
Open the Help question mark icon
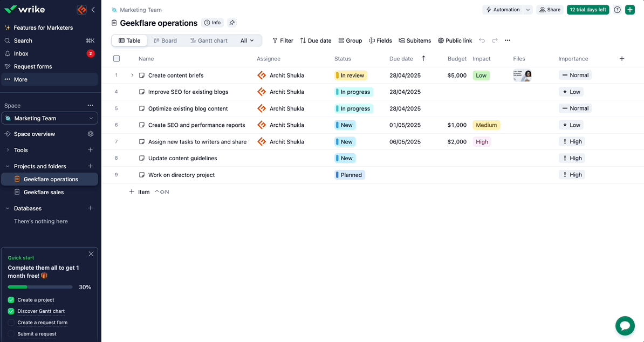coord(617,10)
